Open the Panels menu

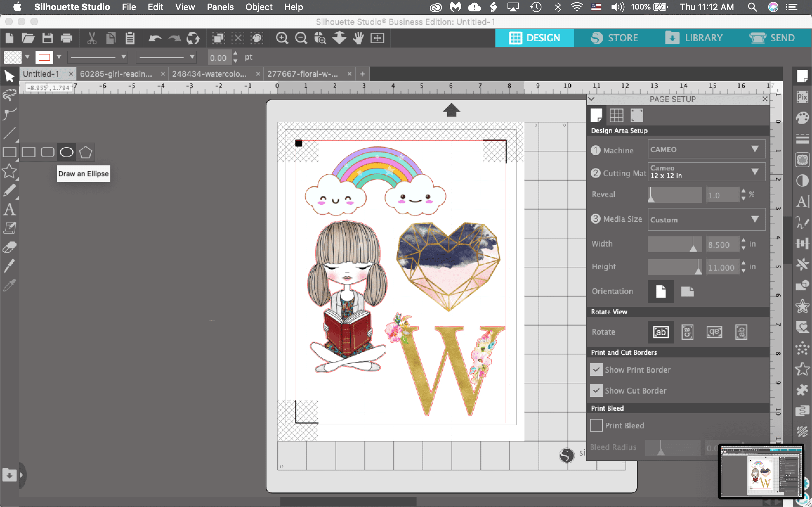point(220,7)
